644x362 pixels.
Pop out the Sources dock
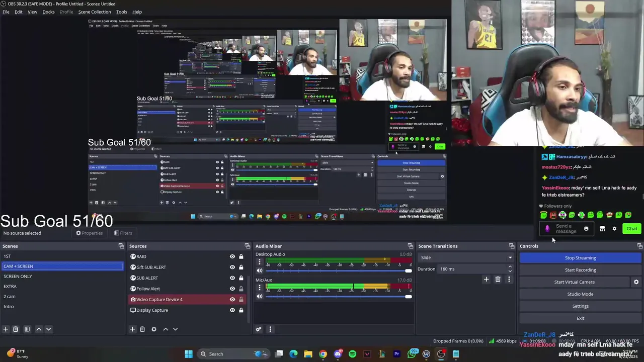247,246
